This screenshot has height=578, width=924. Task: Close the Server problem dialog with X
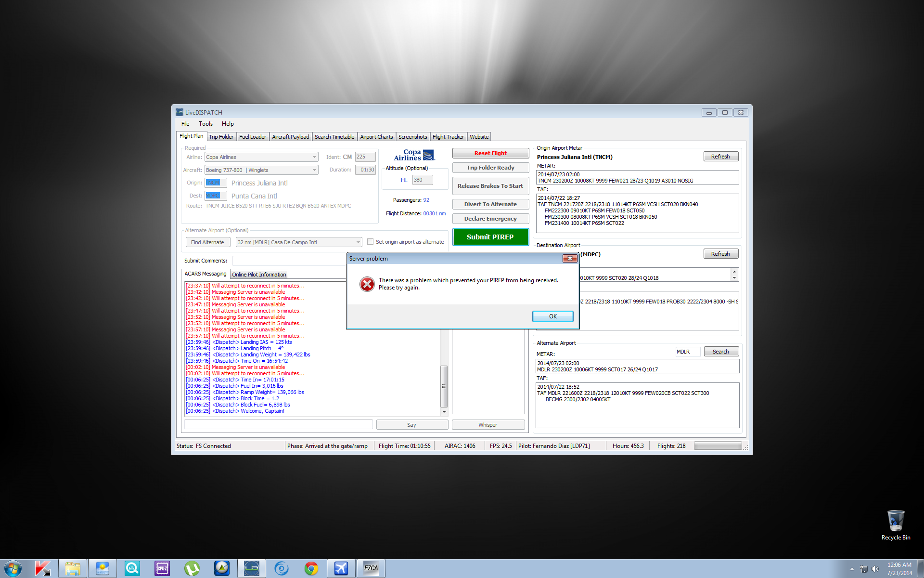(570, 259)
